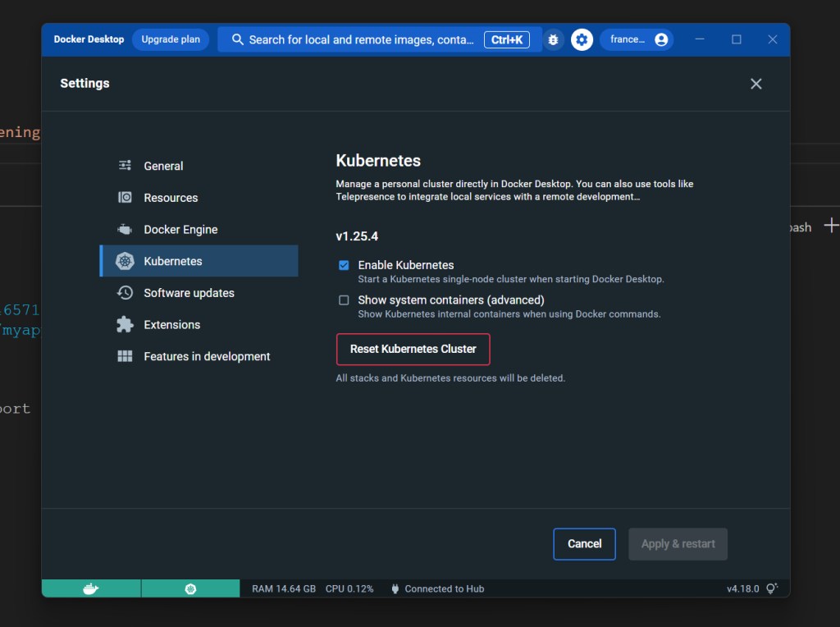Open the Settings gear icon in the title bar
This screenshot has width=840, height=627.
coord(582,39)
